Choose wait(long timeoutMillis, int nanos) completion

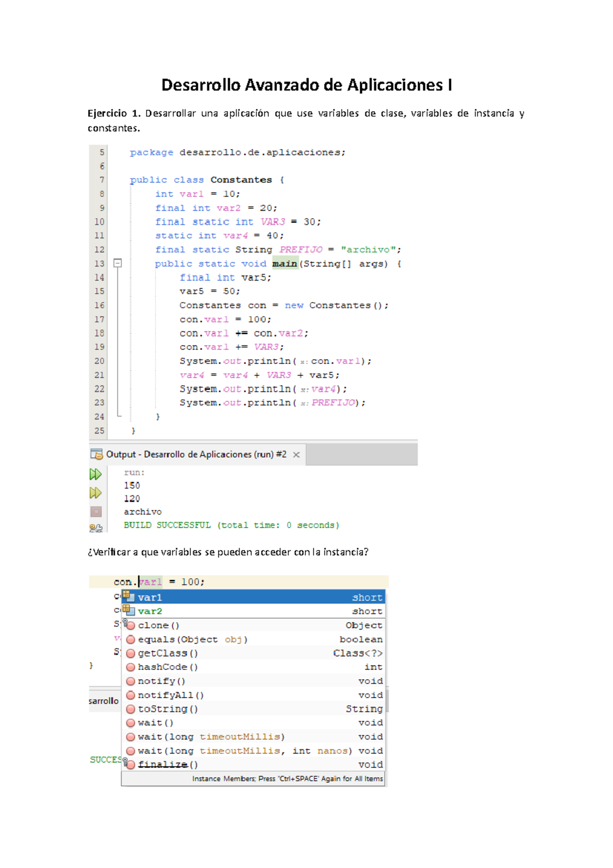pos(253,750)
